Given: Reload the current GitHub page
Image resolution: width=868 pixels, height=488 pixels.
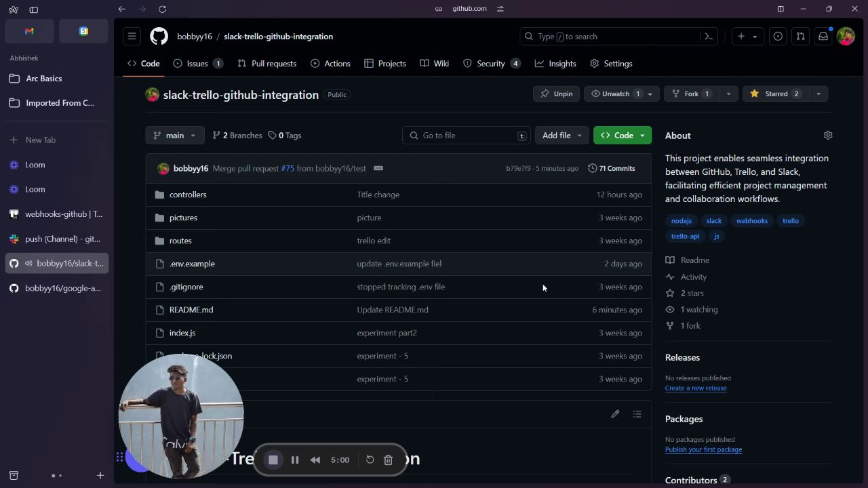Looking at the screenshot, I should [162, 9].
